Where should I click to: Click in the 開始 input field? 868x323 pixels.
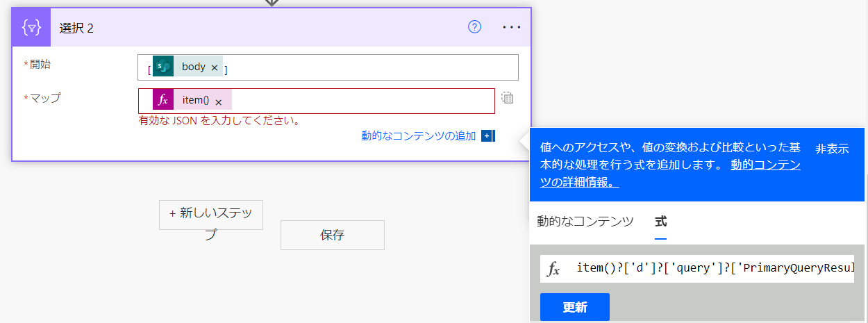(328, 67)
